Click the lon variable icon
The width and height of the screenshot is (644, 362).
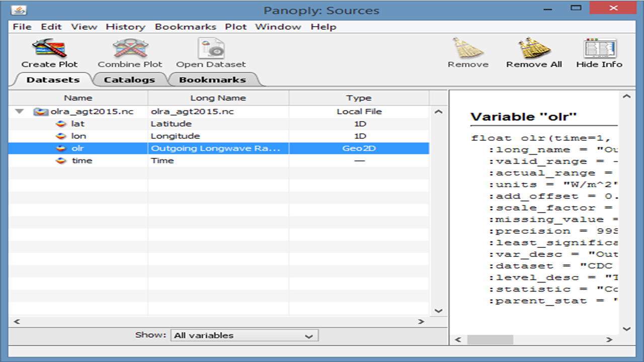pyautogui.click(x=61, y=136)
